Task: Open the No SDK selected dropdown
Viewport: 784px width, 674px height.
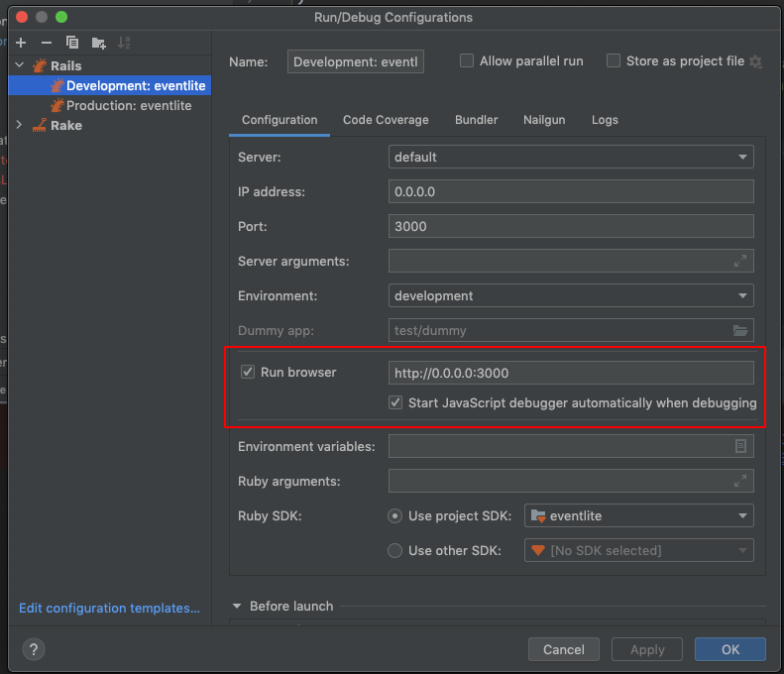Action: click(638, 550)
